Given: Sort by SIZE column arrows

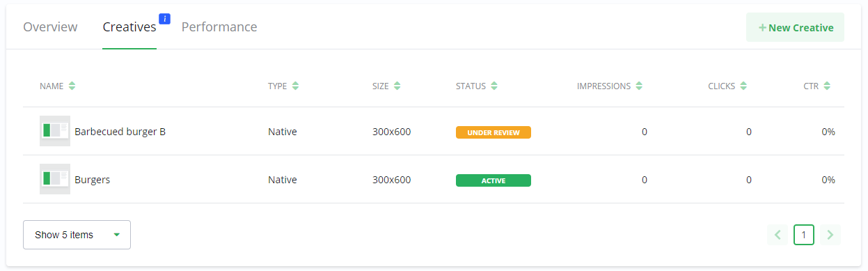Looking at the screenshot, I should [x=397, y=86].
